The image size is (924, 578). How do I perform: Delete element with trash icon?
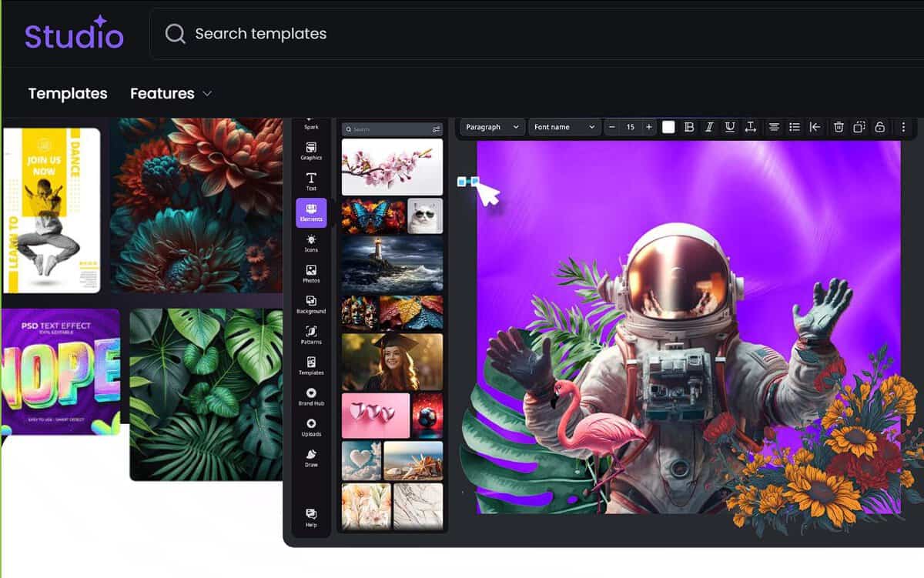[839, 127]
